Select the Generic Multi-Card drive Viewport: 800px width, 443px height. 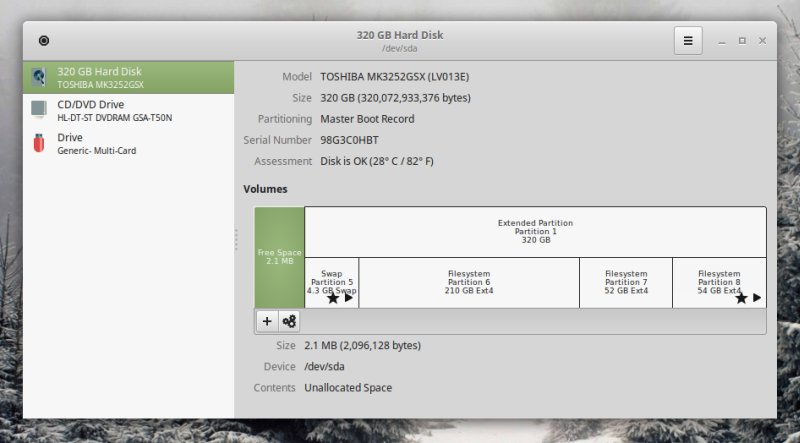coord(128,143)
